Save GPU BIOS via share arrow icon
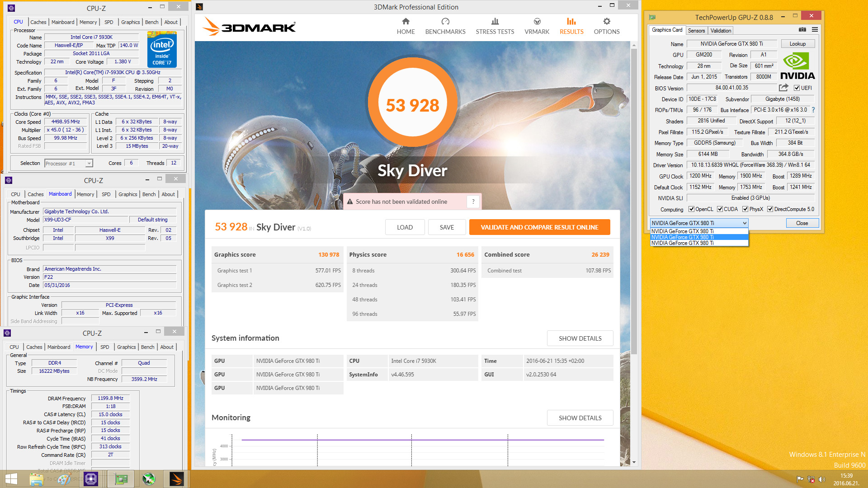This screenshot has width=868, height=488. (783, 88)
